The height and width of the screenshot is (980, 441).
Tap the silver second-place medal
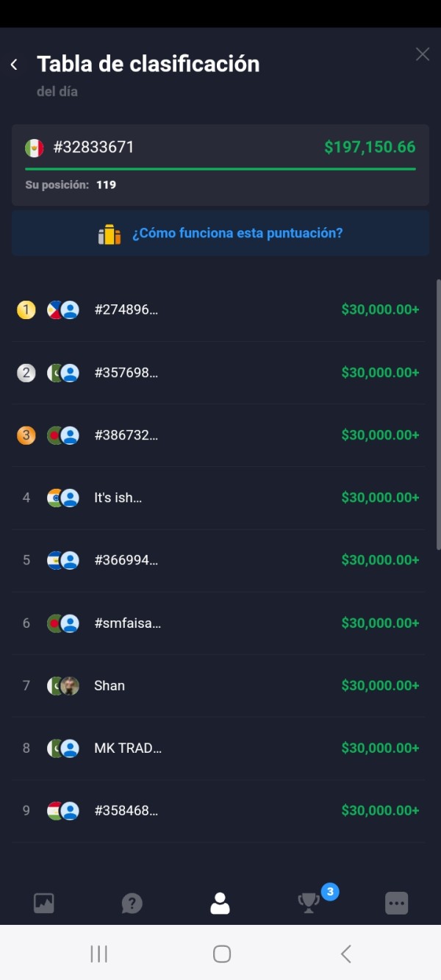[x=26, y=373]
